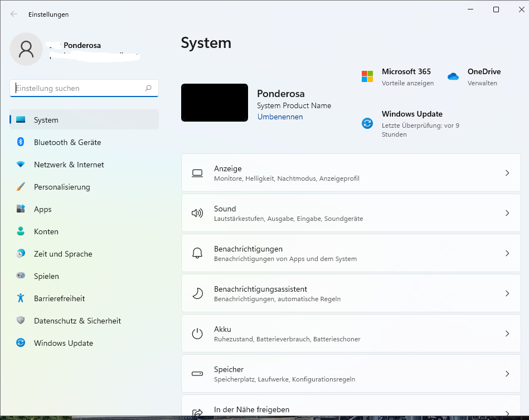This screenshot has width=529, height=420.
Task: Click the Ponderosa account name
Action: pos(82,45)
